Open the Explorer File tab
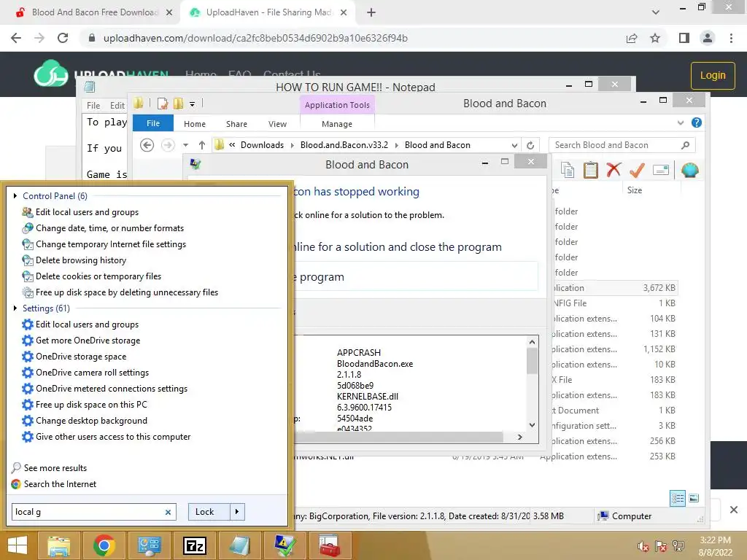This screenshot has width=747, height=560. (153, 123)
